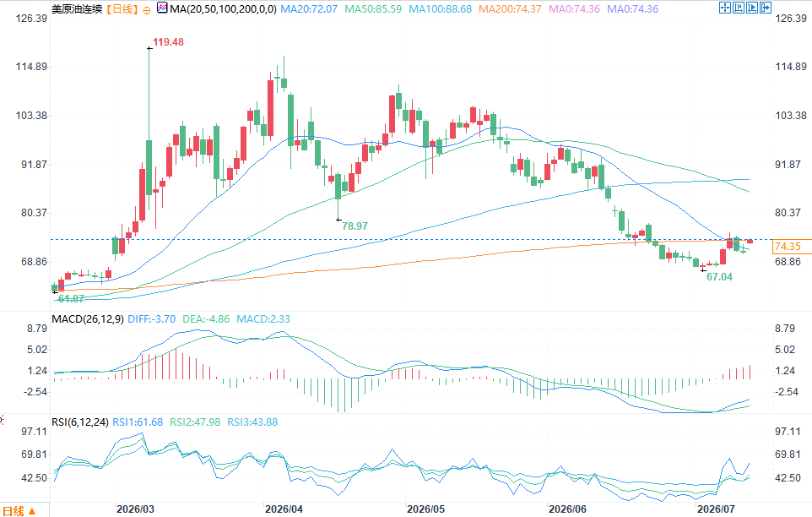Click the chart play-forward icon
This screenshot has height=517, width=812.
pyautogui.click(x=752, y=8)
